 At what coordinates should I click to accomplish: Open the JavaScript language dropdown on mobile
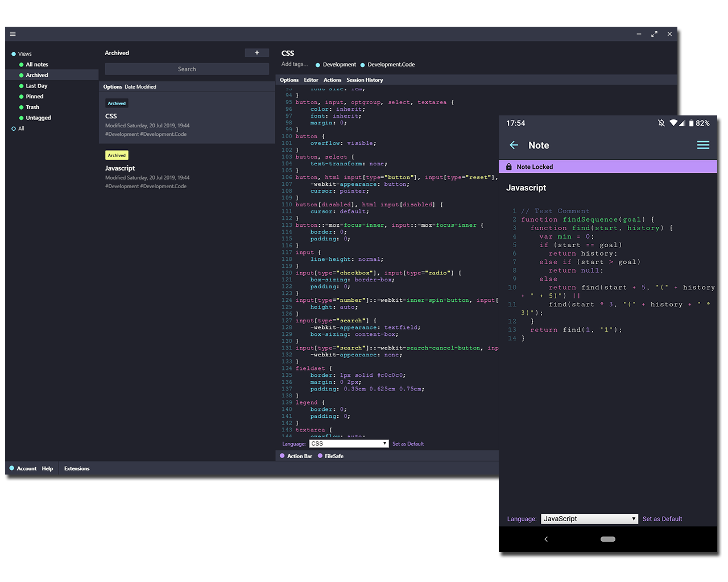point(589,519)
